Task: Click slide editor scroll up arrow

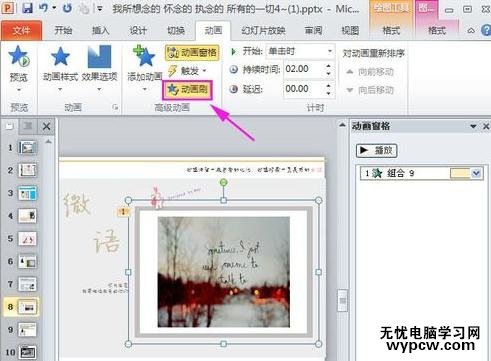Action: [x=342, y=125]
